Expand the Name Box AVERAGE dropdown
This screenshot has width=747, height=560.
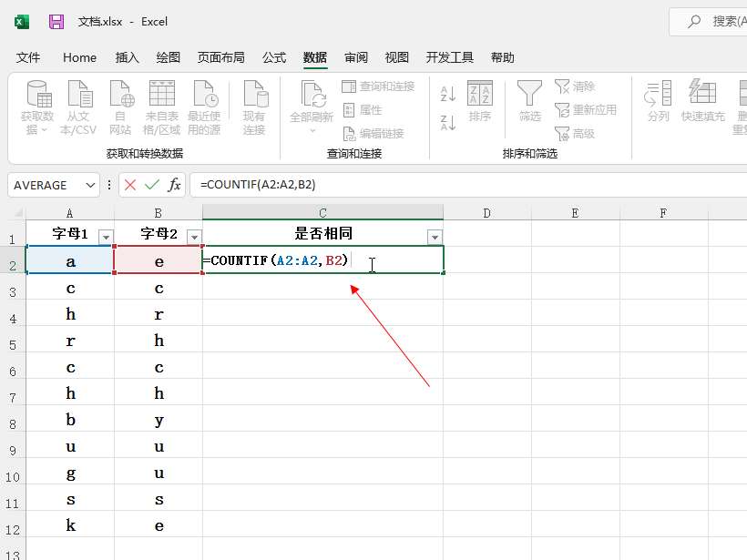point(90,185)
